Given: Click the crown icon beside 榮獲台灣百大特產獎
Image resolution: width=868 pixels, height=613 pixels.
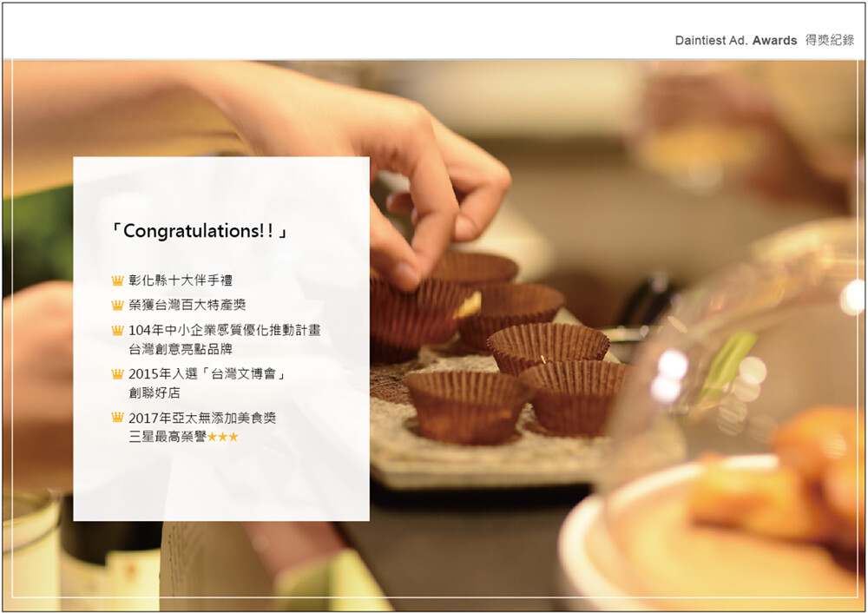Looking at the screenshot, I should point(117,305).
